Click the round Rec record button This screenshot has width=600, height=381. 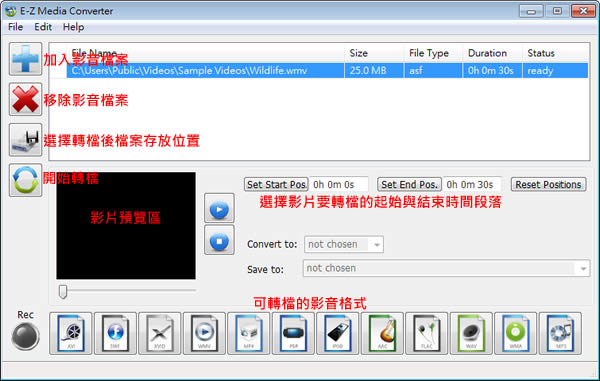click(25, 336)
